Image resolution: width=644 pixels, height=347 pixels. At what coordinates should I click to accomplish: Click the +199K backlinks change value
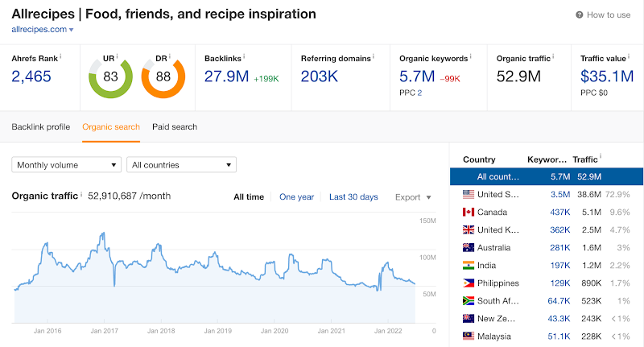point(266,79)
